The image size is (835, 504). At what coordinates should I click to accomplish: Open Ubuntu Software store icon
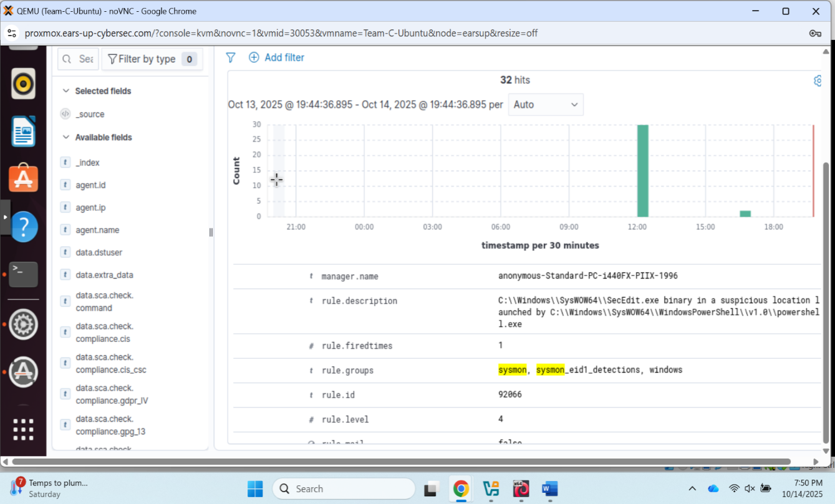(23, 178)
